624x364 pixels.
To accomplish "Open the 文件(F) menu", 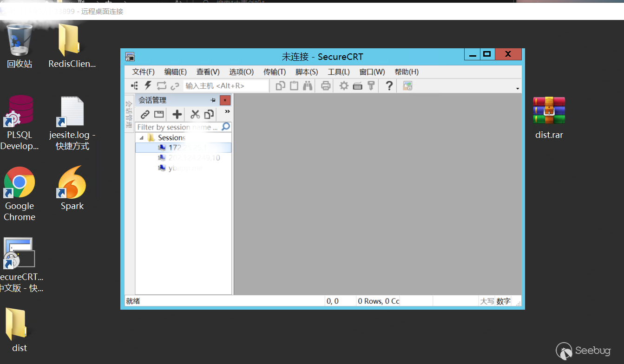I will [143, 72].
